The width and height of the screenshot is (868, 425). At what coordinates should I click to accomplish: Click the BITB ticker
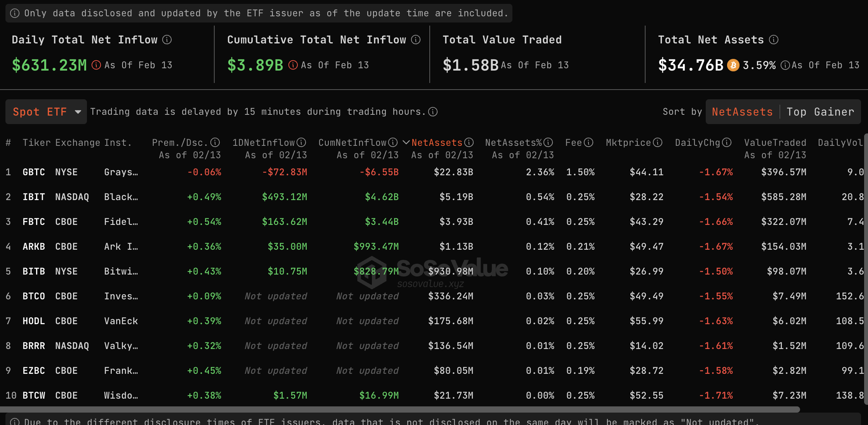click(34, 271)
